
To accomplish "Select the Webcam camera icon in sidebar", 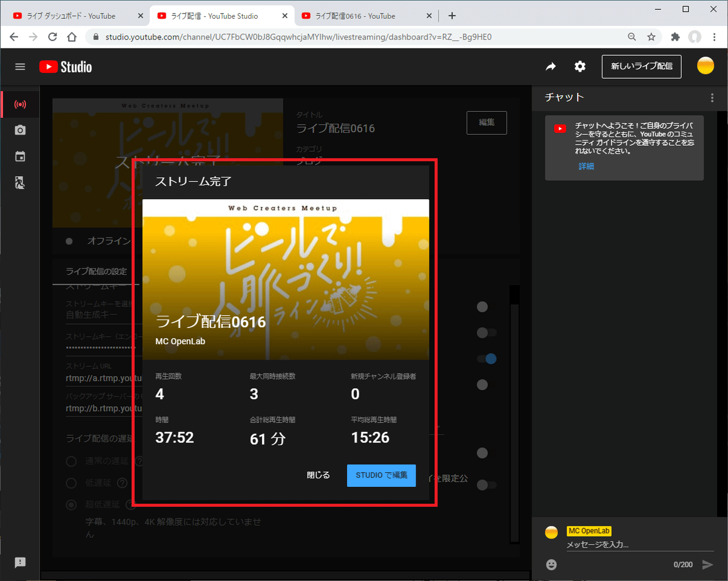I will [20, 131].
